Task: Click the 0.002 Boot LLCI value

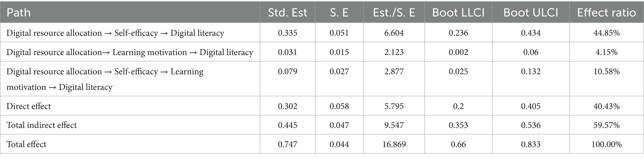Action: [x=458, y=52]
